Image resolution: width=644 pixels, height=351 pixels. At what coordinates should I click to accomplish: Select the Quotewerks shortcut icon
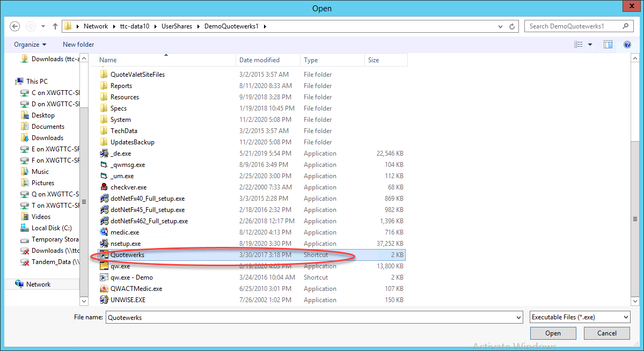(x=104, y=255)
